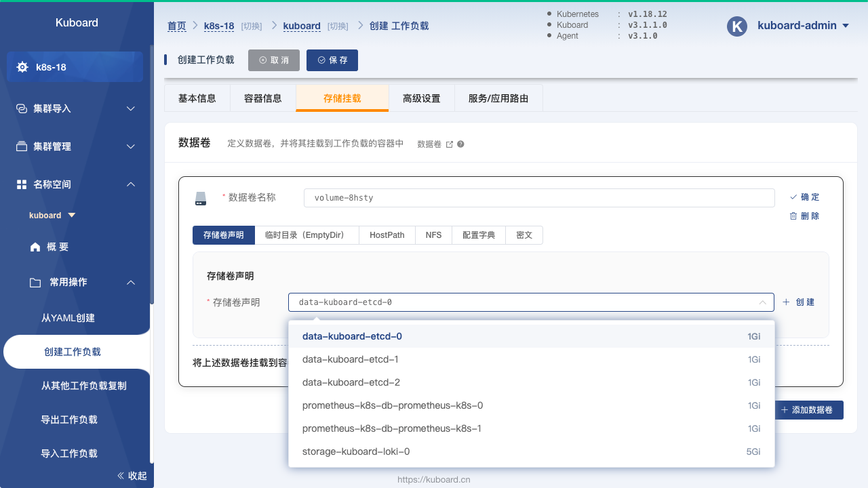Select the NFS volume type

click(434, 235)
